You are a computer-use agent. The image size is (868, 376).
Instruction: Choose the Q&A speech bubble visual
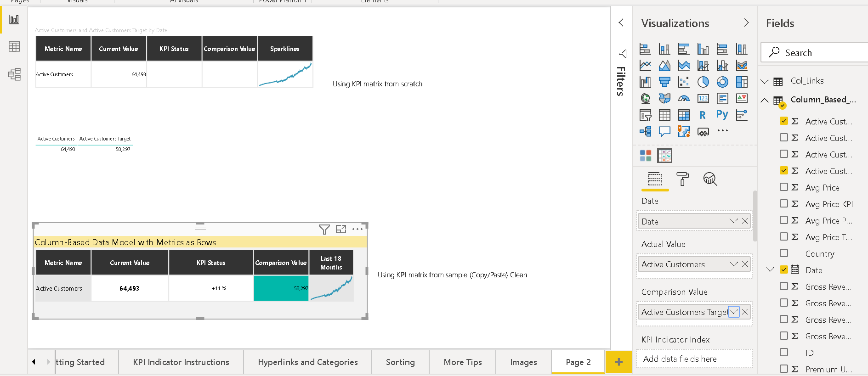coord(664,132)
